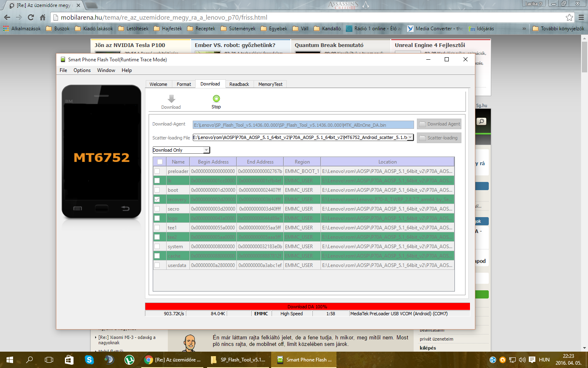Reload the Chrome page

(x=31, y=17)
